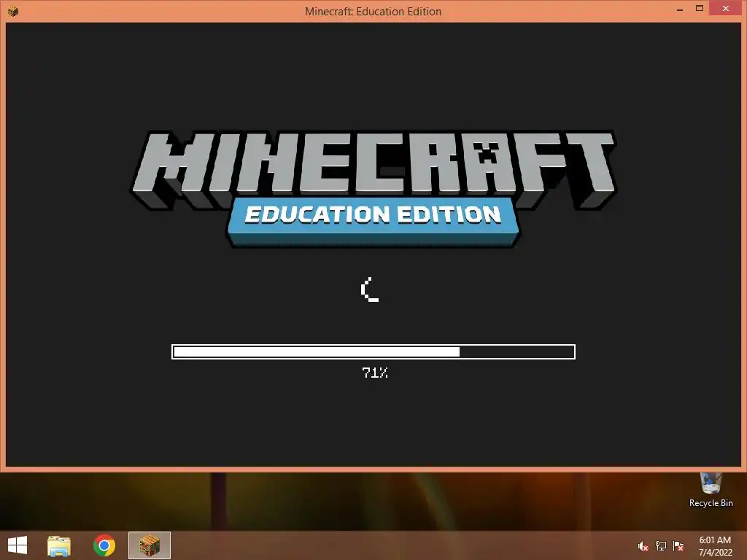Open the Recycle Bin desktop icon

coord(711,491)
